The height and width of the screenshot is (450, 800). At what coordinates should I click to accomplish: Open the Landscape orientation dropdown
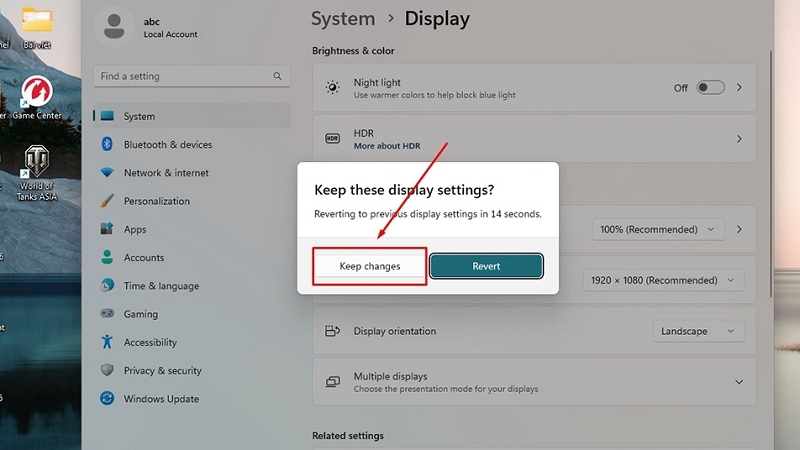tap(698, 331)
